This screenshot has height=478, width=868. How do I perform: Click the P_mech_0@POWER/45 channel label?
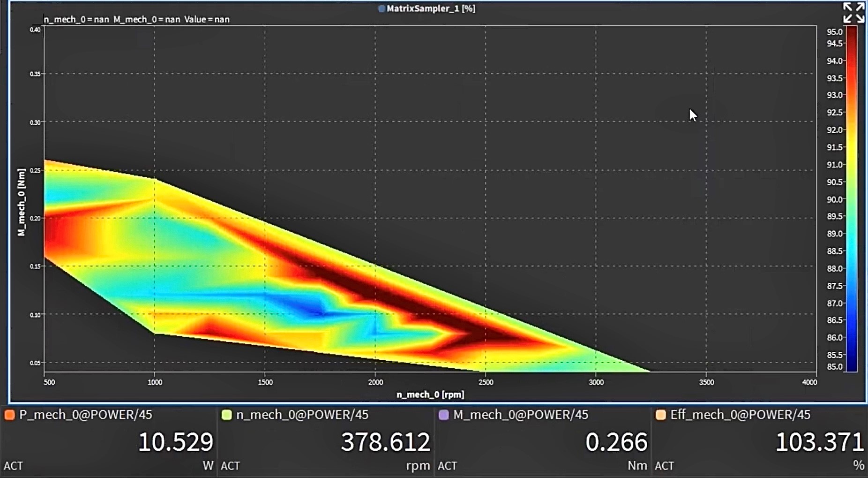pyautogui.click(x=86, y=415)
